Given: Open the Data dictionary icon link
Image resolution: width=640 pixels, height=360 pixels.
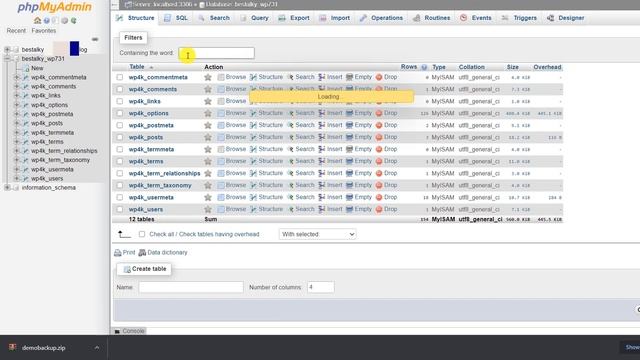Looking at the screenshot, I should [x=142, y=253].
